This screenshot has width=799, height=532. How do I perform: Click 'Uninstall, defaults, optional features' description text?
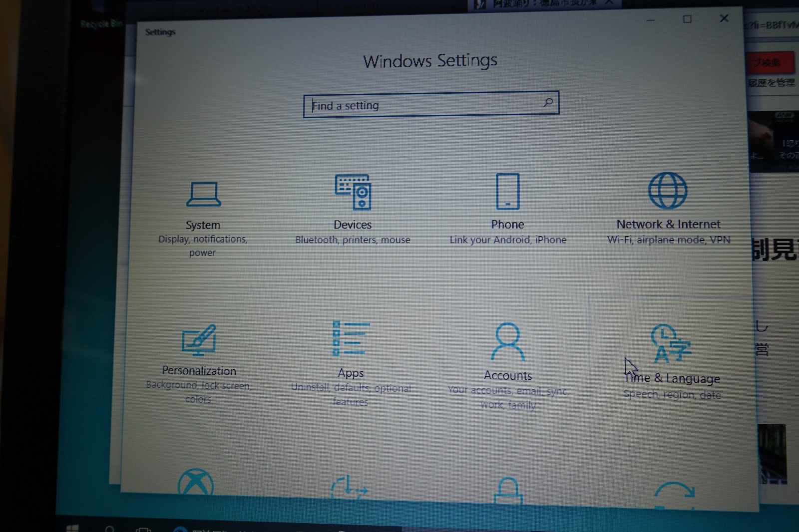[x=351, y=394]
